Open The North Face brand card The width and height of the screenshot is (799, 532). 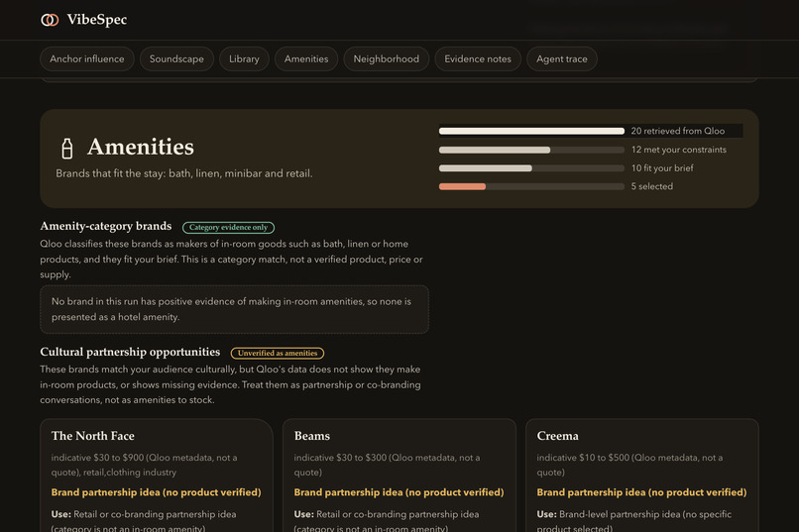[157, 476]
